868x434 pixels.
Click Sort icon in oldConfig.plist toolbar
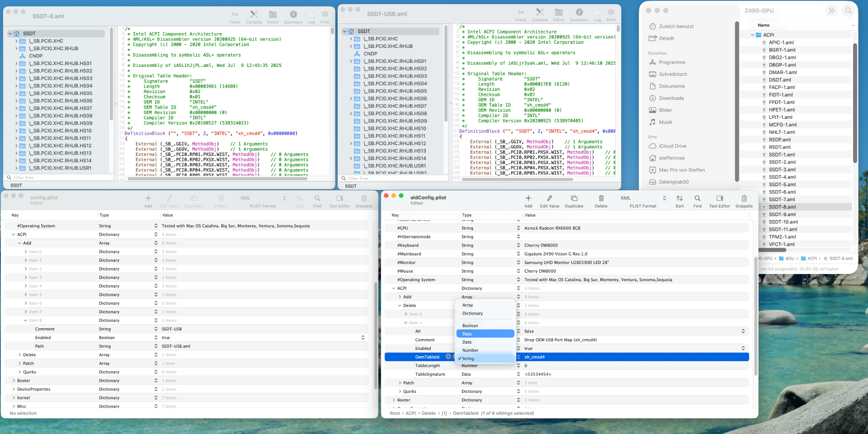pos(679,198)
